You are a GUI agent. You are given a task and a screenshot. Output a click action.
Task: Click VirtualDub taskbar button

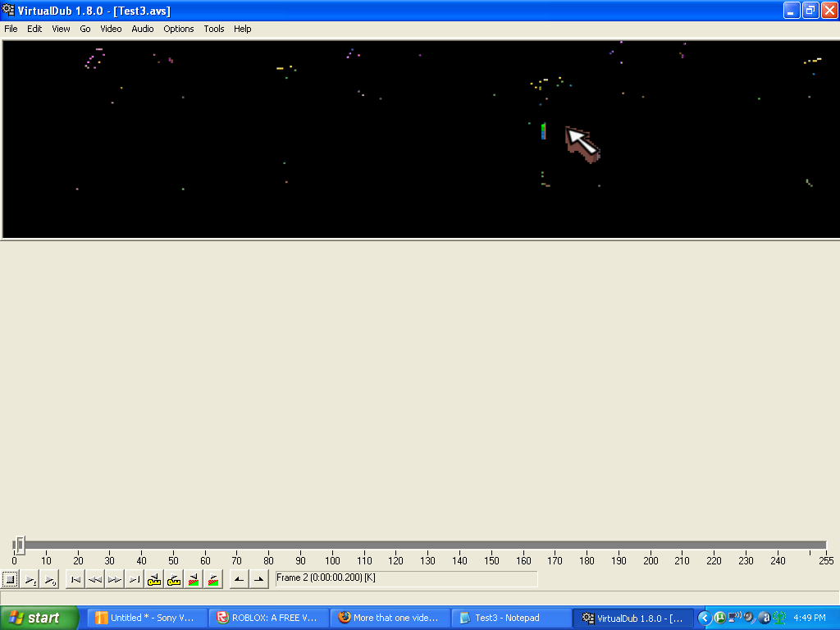tap(632, 619)
